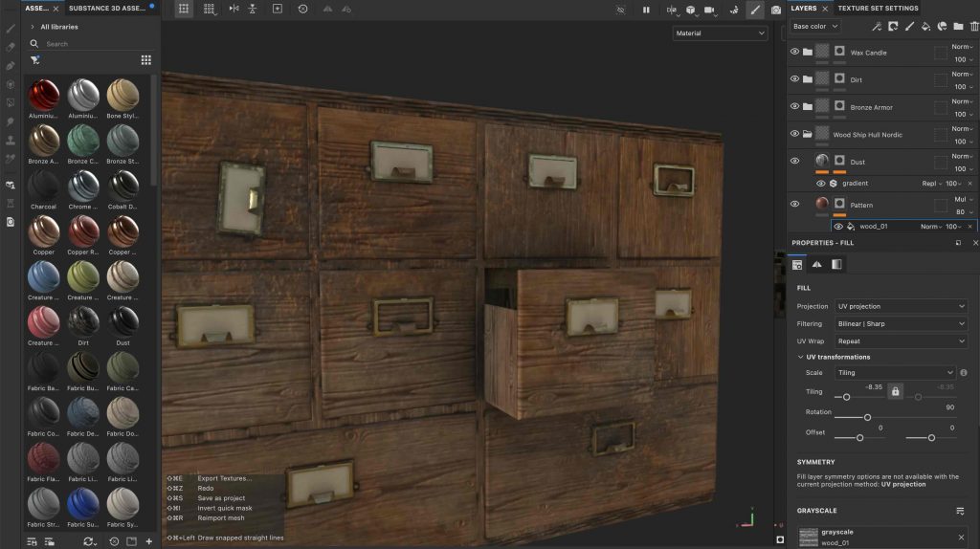Click the Rotation slider handle
Viewport: 980px width, 549px height.
867,417
